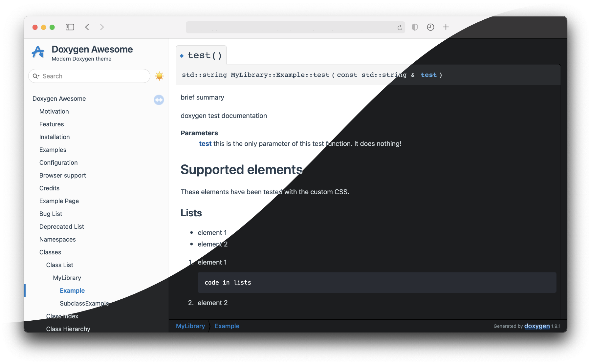591x364 pixels.
Task: Open the Namespaces entry
Action: 57,240
